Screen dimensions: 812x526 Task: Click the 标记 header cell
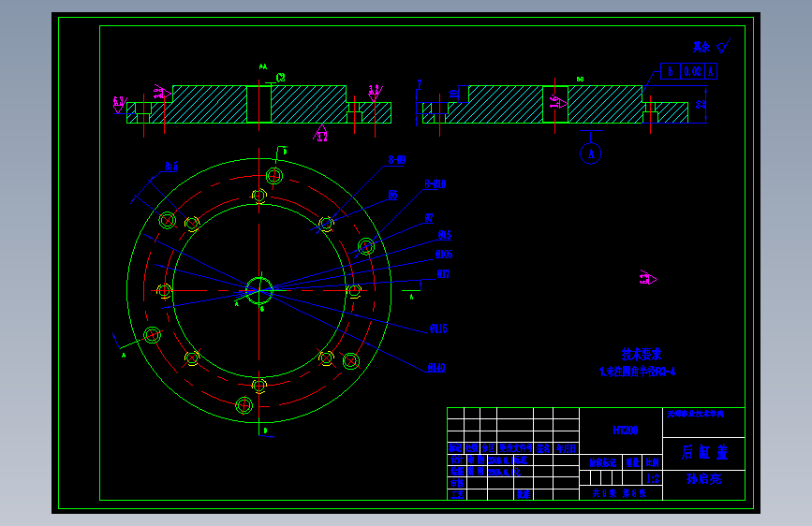tap(456, 448)
